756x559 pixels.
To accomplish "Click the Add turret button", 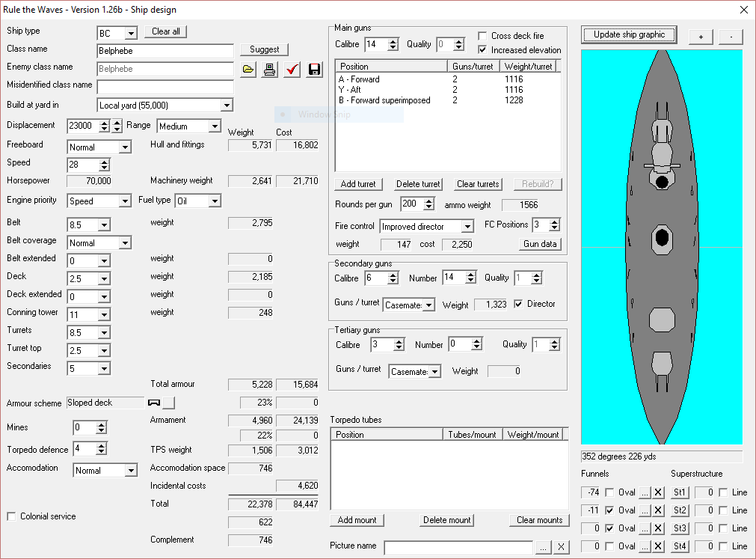I will point(358,184).
